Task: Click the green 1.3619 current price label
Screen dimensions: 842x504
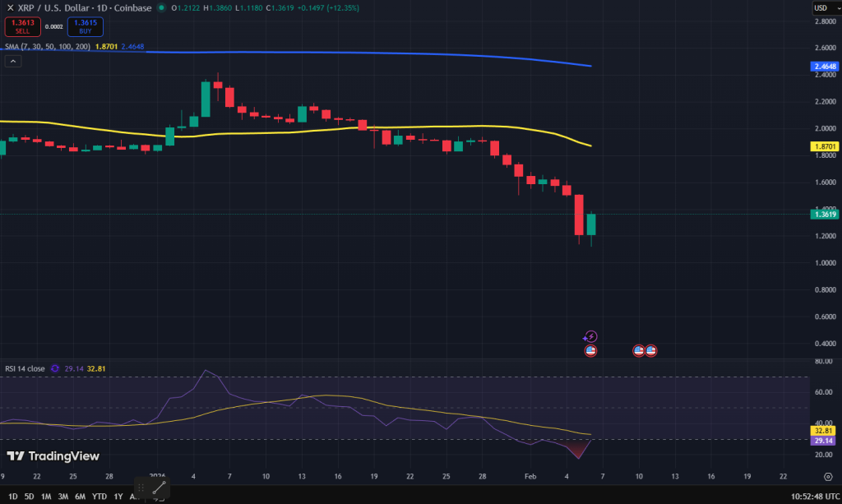Action: (825, 214)
